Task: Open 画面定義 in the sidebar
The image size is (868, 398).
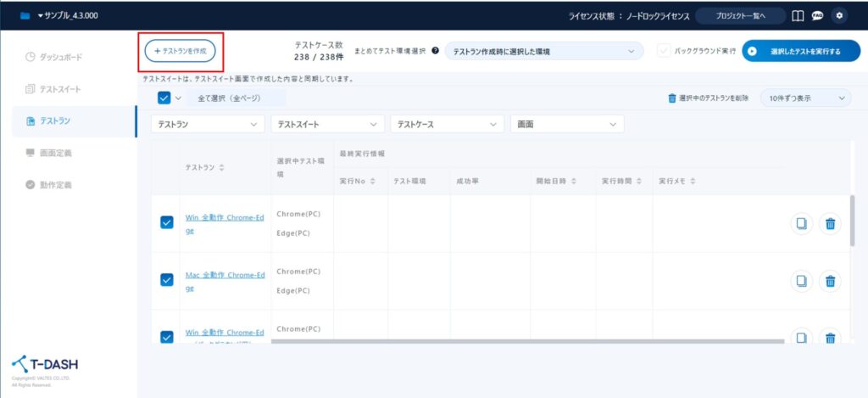Action: [x=55, y=153]
